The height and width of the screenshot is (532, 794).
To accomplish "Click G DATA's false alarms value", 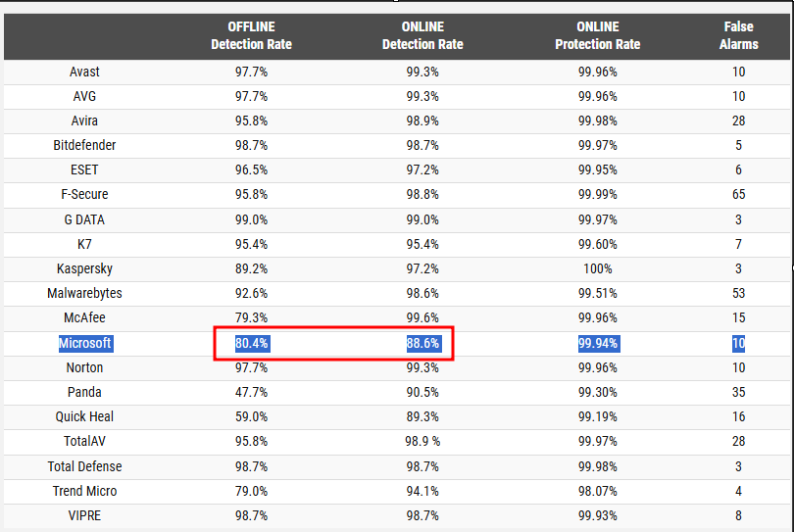I will point(738,219).
